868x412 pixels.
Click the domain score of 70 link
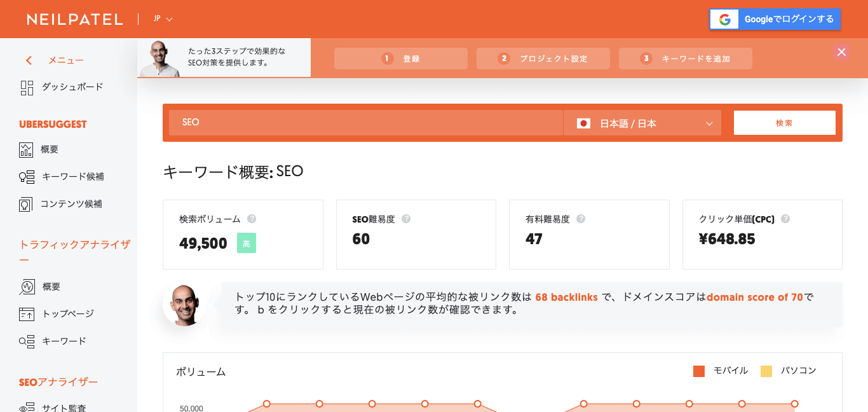coord(755,297)
